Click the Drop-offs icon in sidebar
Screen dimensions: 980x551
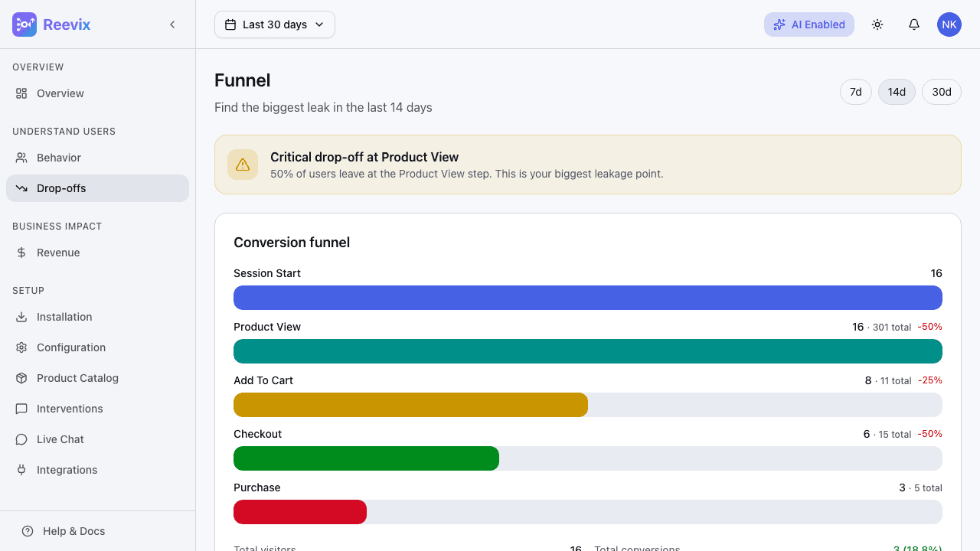[x=21, y=187]
